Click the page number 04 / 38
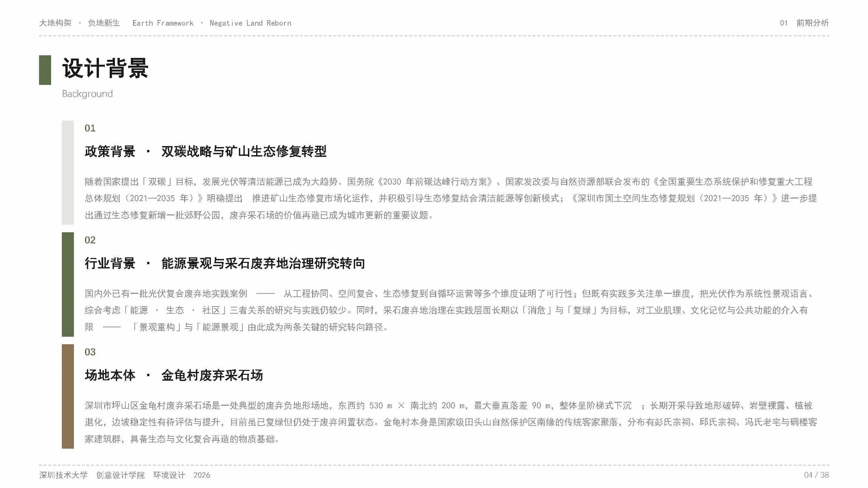The width and height of the screenshot is (868, 488). (x=816, y=475)
